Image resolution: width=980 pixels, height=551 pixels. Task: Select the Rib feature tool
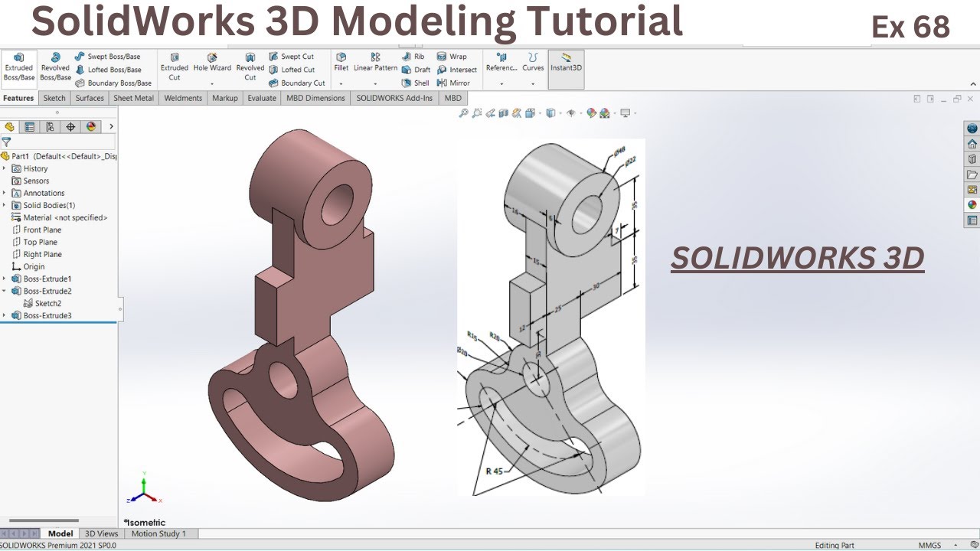pyautogui.click(x=413, y=57)
